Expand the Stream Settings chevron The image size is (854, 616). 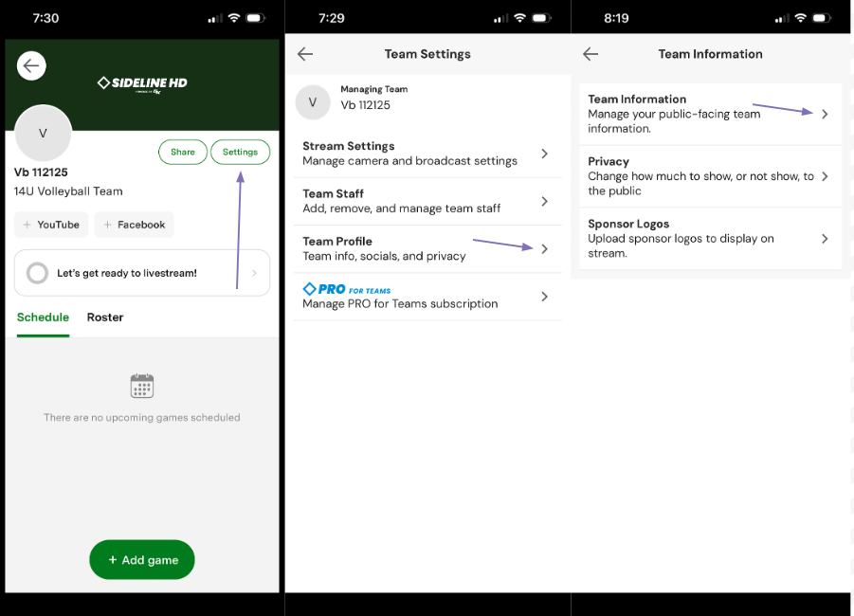click(x=544, y=154)
